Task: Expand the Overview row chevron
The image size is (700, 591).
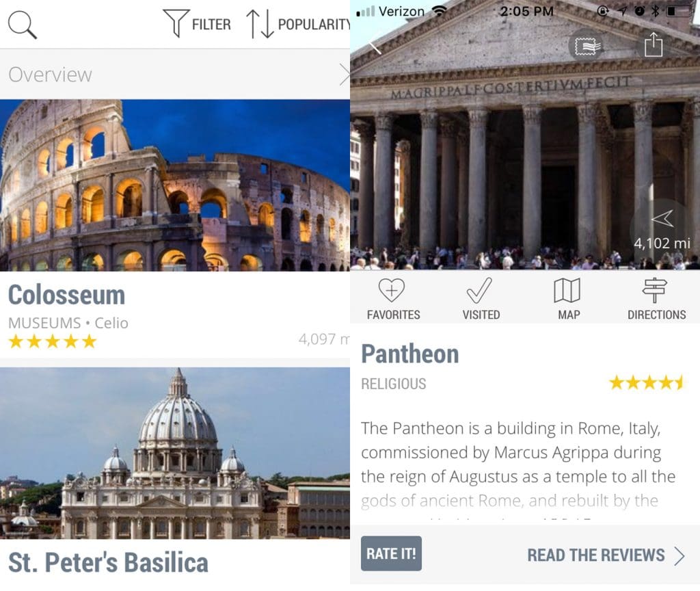Action: click(344, 74)
